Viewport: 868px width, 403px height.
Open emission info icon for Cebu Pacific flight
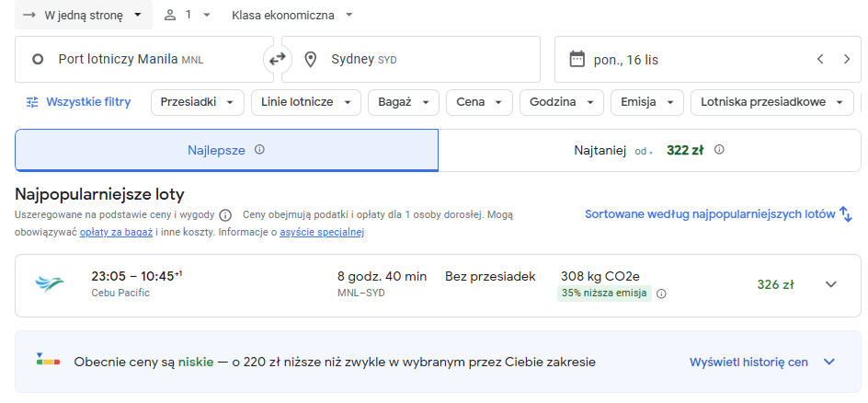pyautogui.click(x=661, y=294)
